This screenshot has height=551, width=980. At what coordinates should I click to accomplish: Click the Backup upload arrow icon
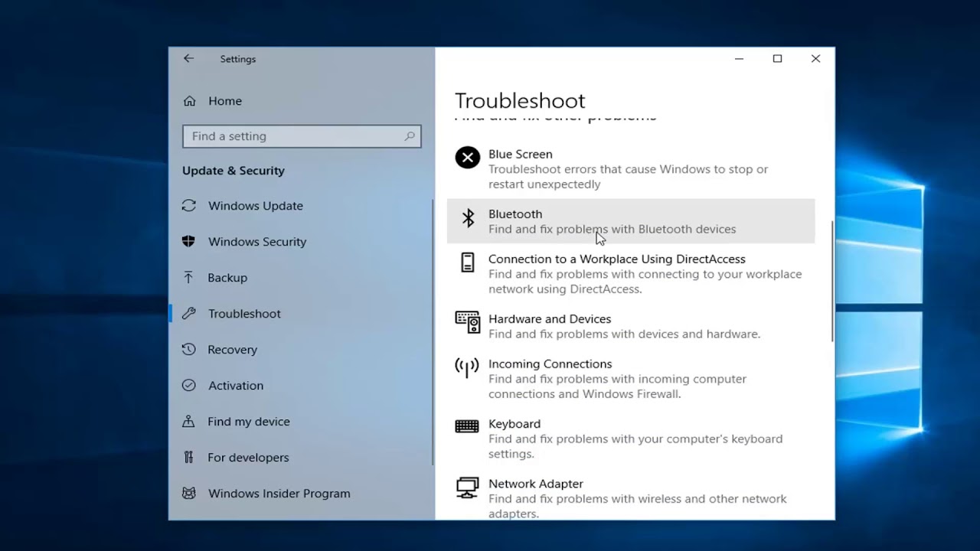(x=189, y=278)
